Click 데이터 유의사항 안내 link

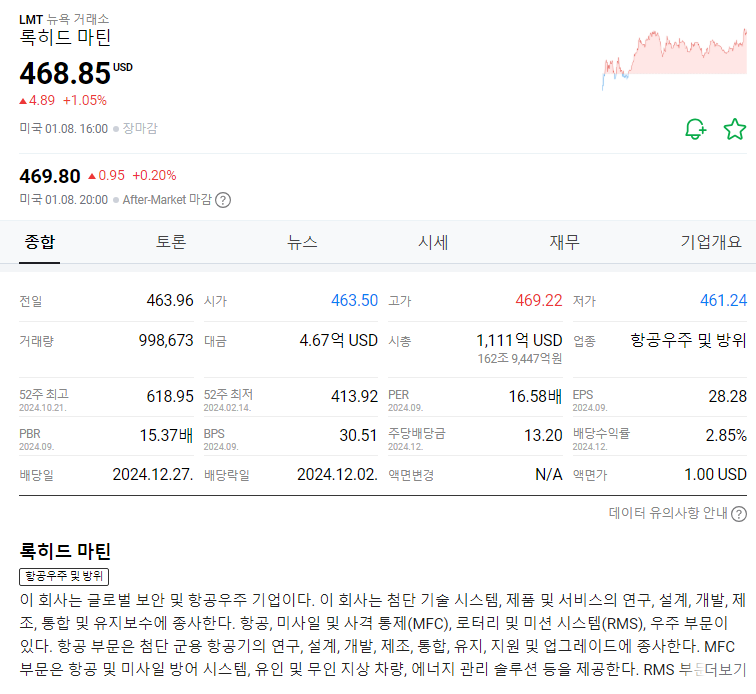point(668,513)
